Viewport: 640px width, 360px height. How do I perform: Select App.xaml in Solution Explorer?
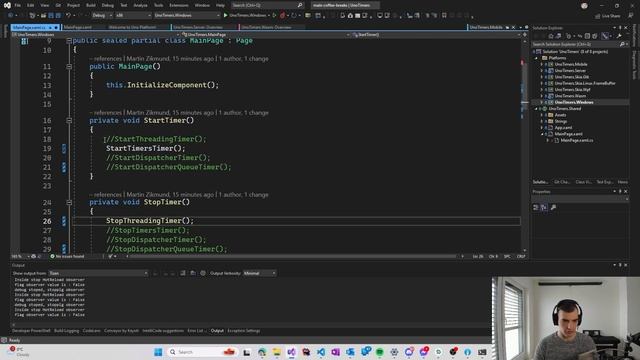point(563,128)
